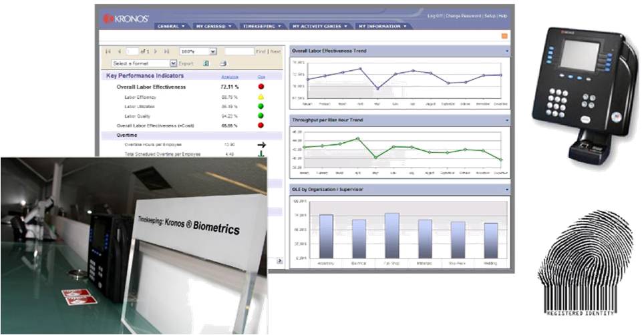
Task: Click the Change Password link
Action: point(463,16)
